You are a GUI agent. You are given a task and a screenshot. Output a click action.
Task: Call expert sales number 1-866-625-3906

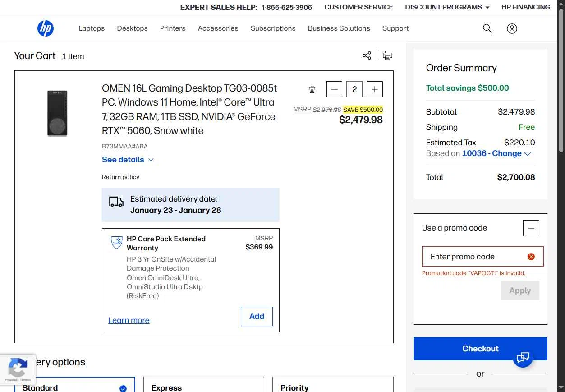[287, 7]
